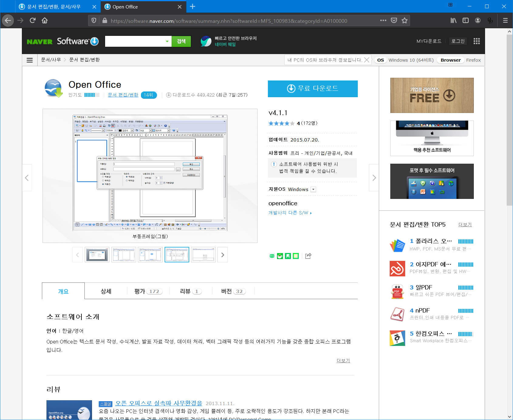
Task: Click the 인기도 popularity bar
Action: pos(92,95)
